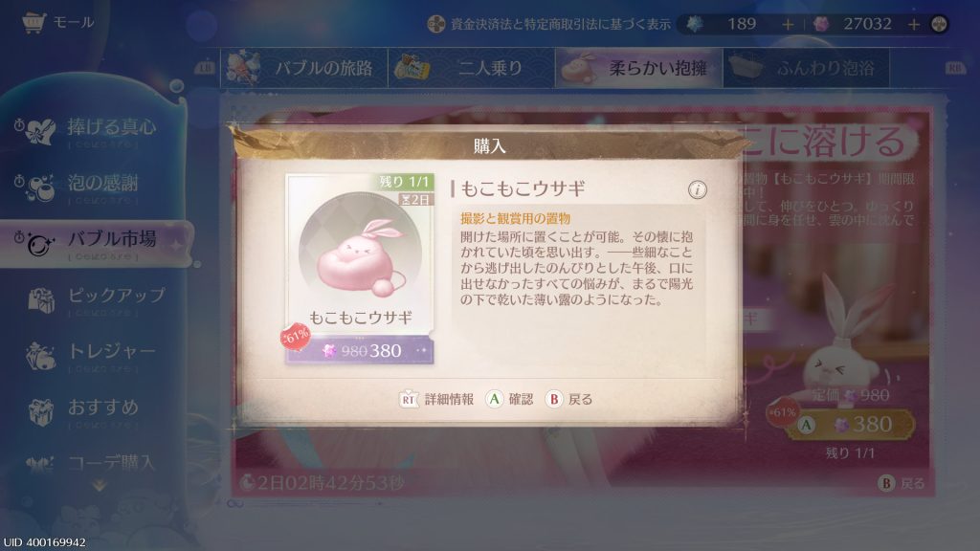Click the B 戻る back button in dialog
Viewport: 980px width, 551px height.
coord(568,399)
